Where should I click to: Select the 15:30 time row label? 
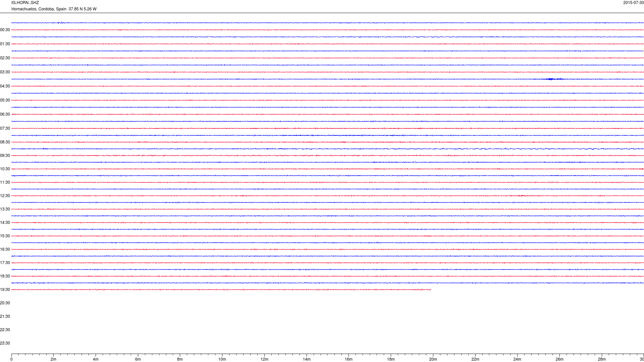coord(5,236)
